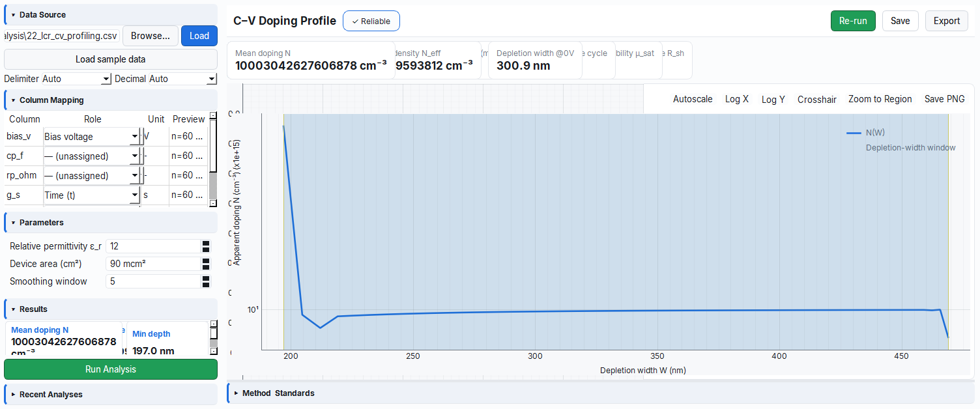The width and height of the screenshot is (980, 409).
Task: Click the blue Load button
Action: point(199,36)
